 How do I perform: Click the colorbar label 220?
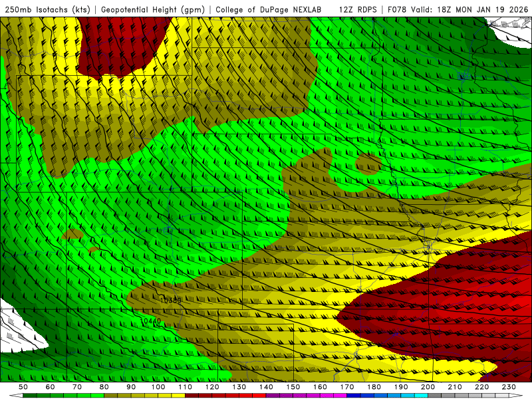481,387
